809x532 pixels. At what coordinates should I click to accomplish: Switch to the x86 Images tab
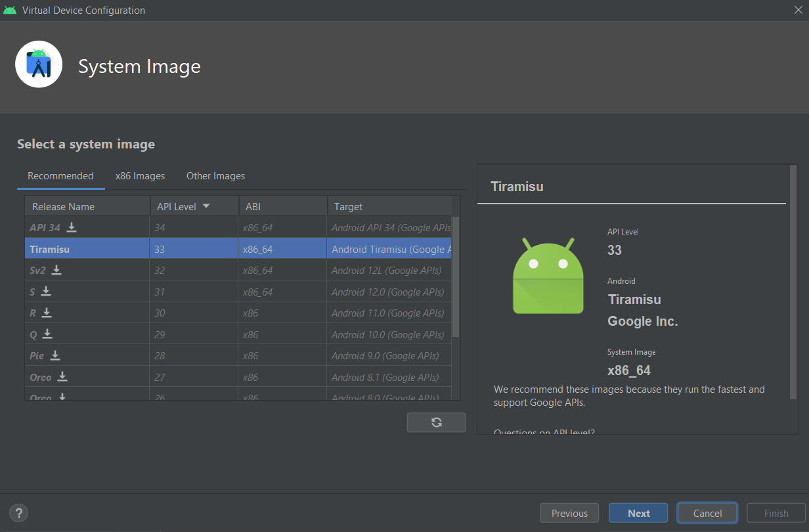coord(140,176)
